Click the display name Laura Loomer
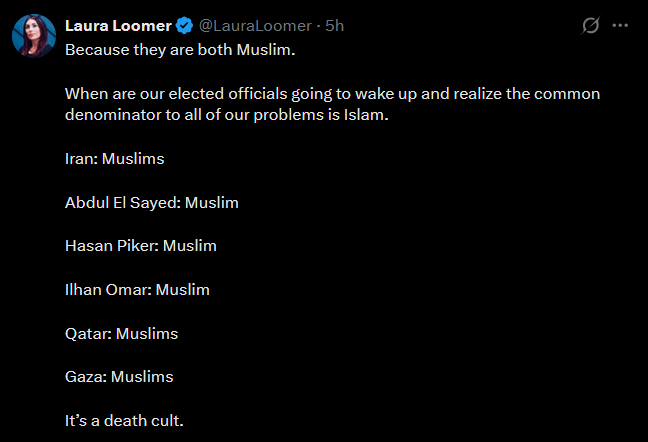 118,26
